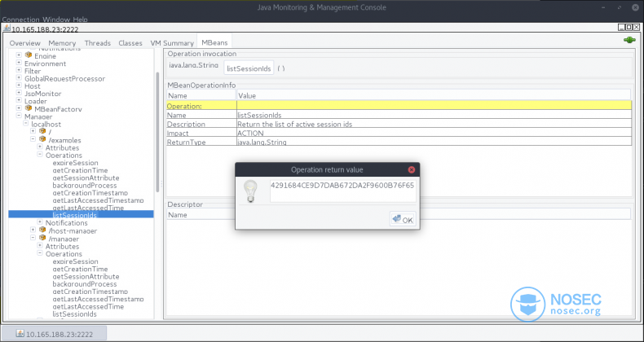The height and width of the screenshot is (342, 644).
Task: Expand the /host-manager tree node
Action: [x=33, y=230]
